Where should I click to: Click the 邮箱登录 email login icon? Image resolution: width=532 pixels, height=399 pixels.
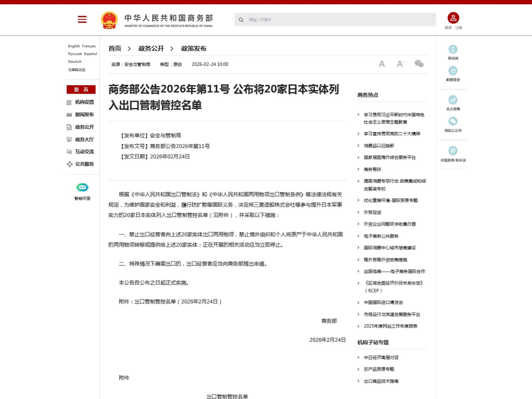tap(453, 71)
